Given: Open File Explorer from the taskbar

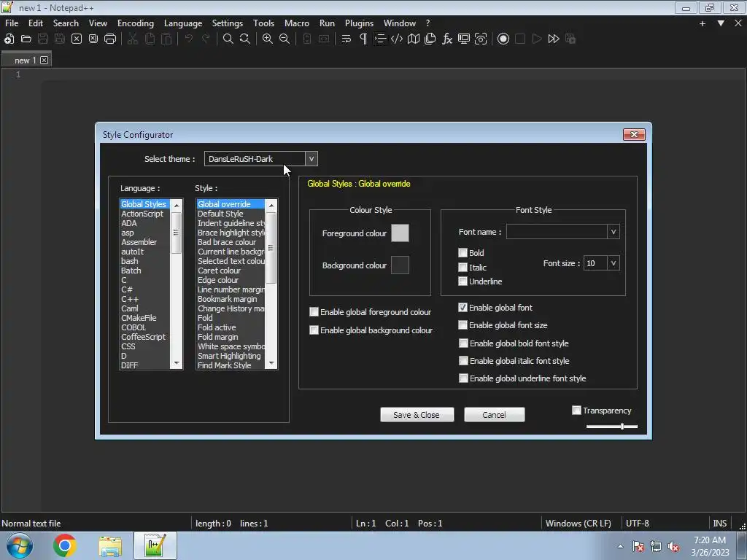Looking at the screenshot, I should (x=110, y=545).
